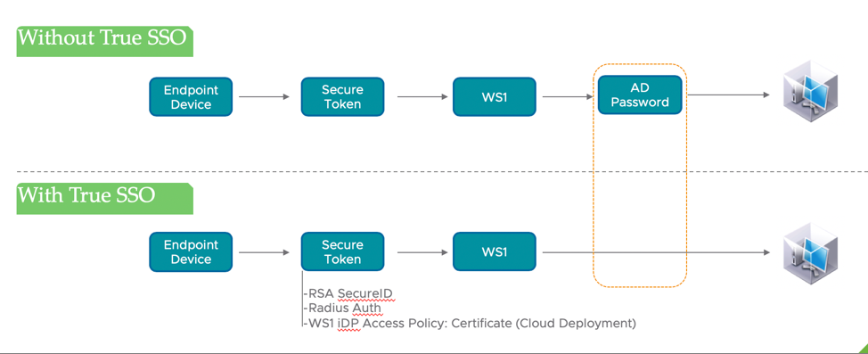
Task: Click the Without True SSO green label
Action: [104, 40]
